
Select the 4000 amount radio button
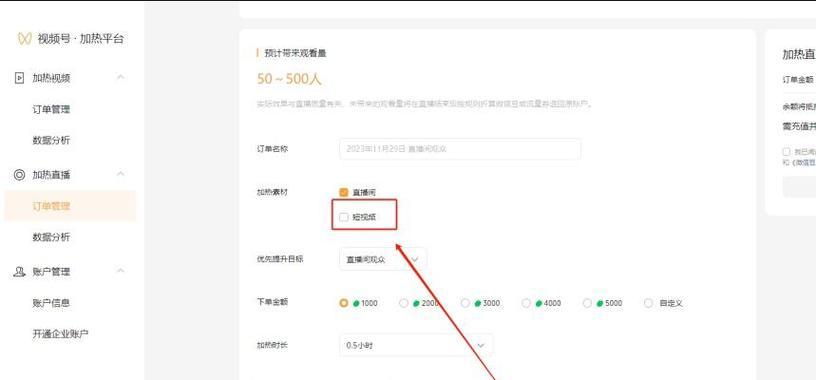click(526, 303)
